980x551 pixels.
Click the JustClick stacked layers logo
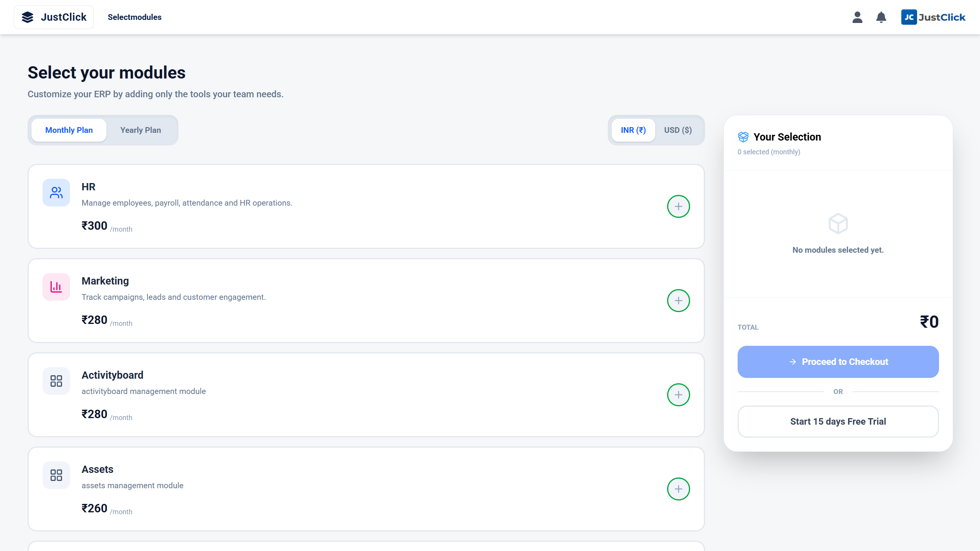coord(28,17)
